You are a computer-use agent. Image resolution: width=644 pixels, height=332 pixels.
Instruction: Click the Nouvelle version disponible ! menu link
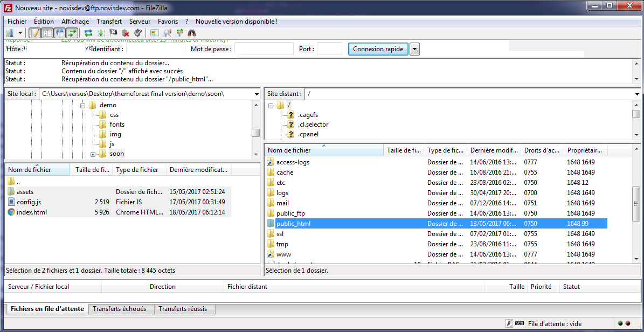(x=236, y=22)
